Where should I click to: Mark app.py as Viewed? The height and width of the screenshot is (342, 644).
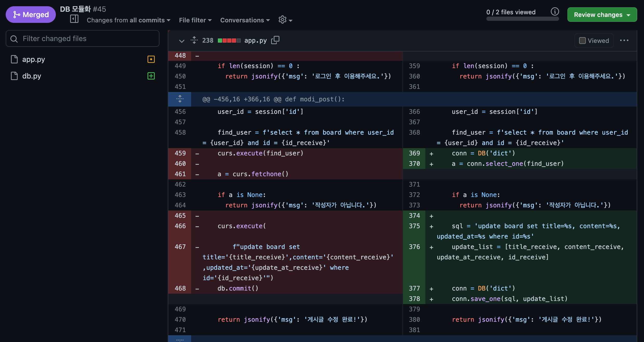tap(582, 41)
